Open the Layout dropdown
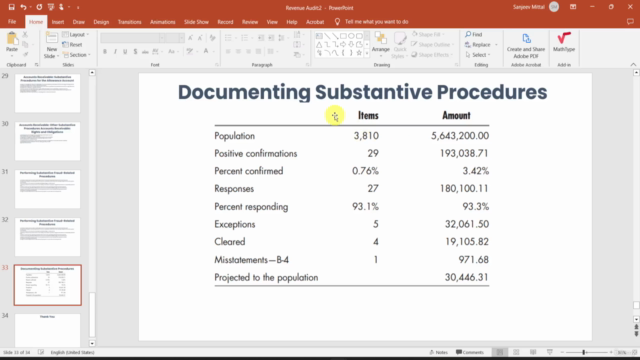The height and width of the screenshot is (360, 640). 76,35
